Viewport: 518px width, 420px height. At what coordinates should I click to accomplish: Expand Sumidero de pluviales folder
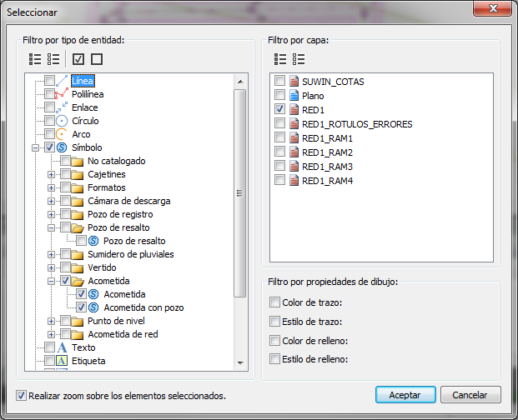coord(51,254)
